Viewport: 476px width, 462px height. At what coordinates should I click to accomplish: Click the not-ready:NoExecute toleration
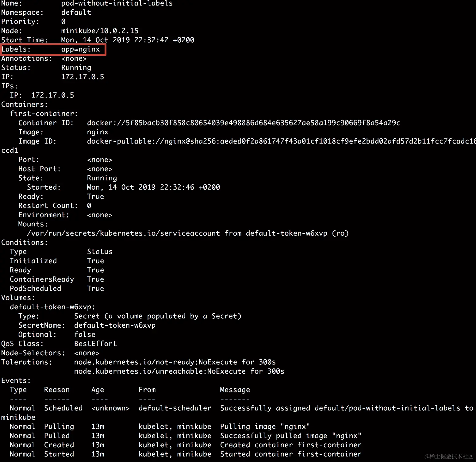[x=175, y=362]
